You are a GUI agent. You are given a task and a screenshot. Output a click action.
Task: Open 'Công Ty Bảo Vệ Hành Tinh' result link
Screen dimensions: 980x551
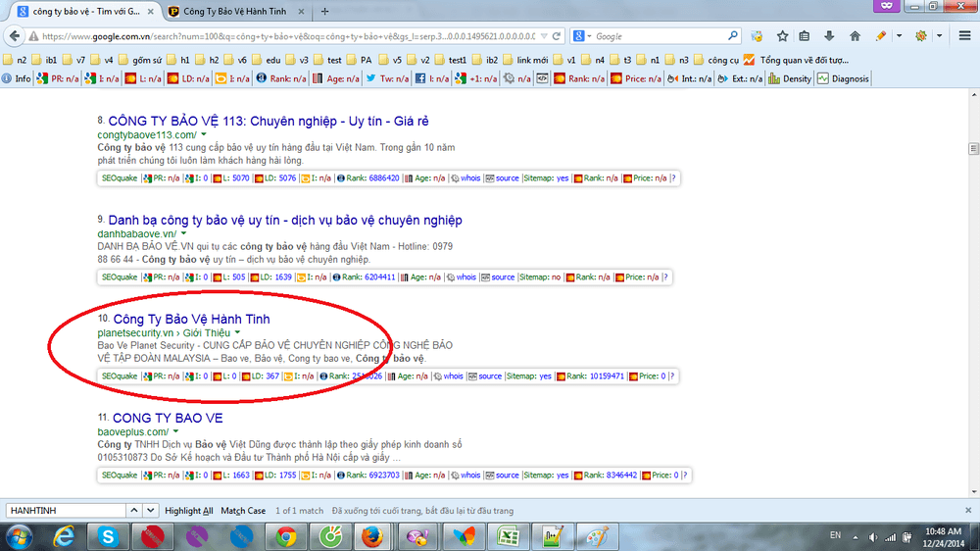pos(191,319)
